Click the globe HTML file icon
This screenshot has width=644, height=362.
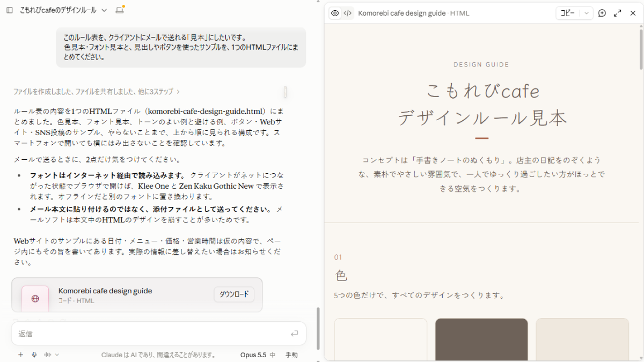(35, 299)
